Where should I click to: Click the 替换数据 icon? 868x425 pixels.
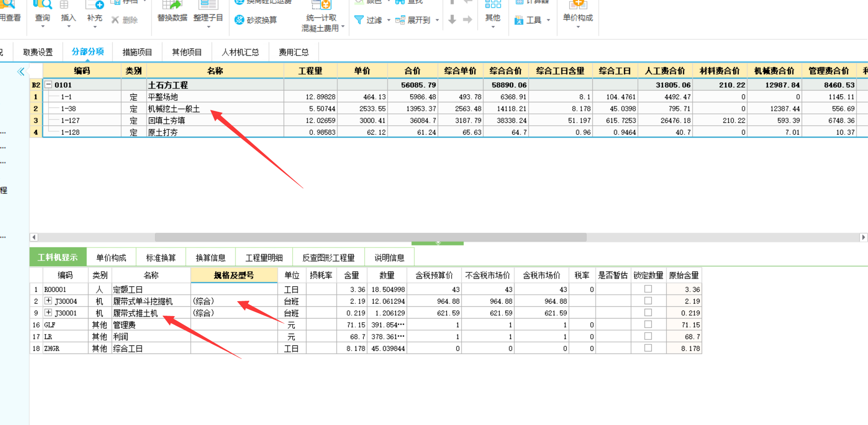click(172, 4)
